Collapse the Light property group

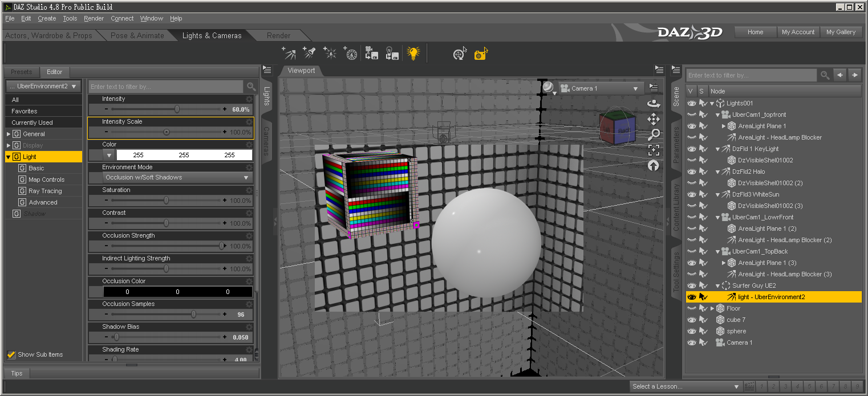coord(8,157)
